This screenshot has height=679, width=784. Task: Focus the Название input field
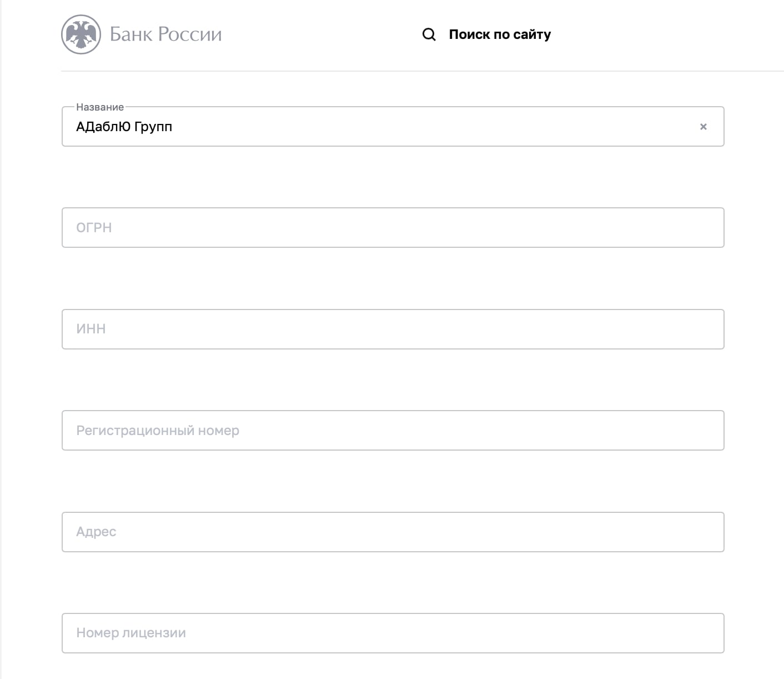coord(393,127)
